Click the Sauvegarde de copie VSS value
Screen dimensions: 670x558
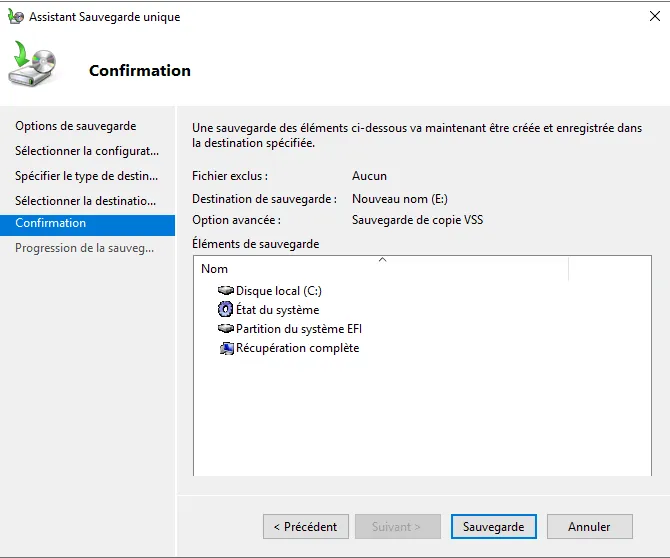tap(417, 220)
